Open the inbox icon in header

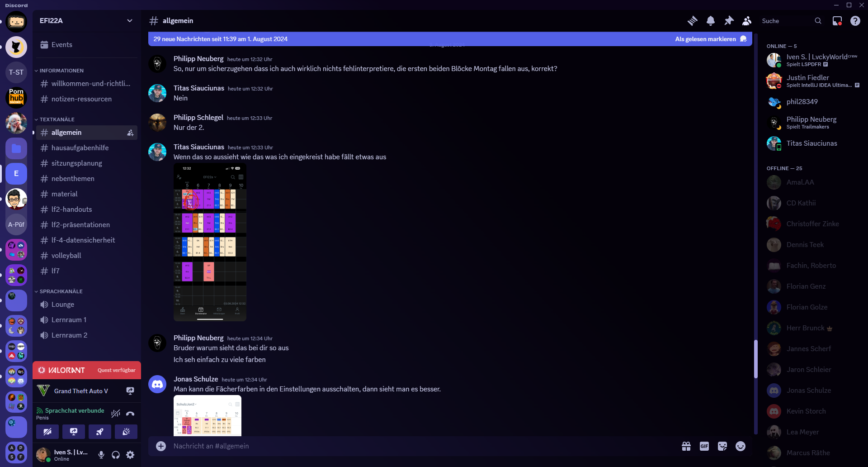[x=837, y=21]
